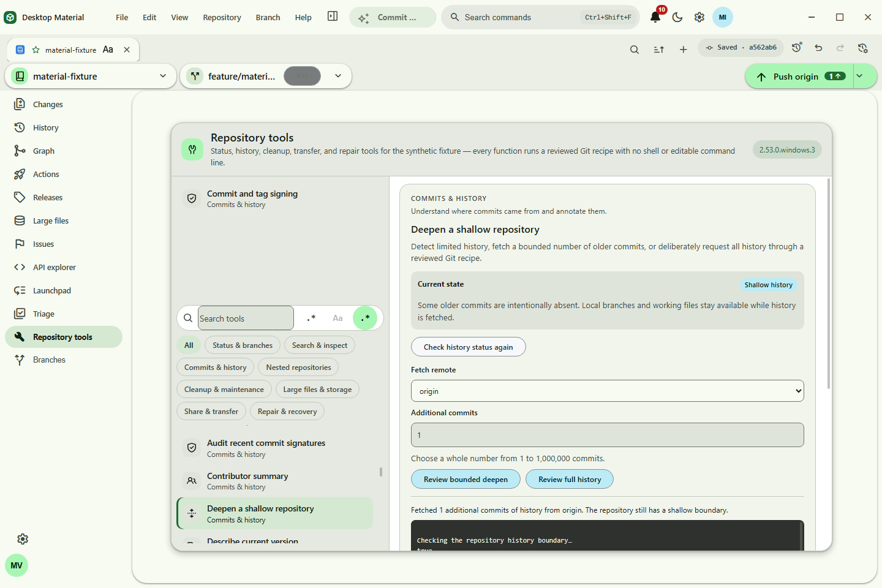Viewport: 882px width, 588px height.
Task: Open the MV user avatar
Action: [17, 565]
